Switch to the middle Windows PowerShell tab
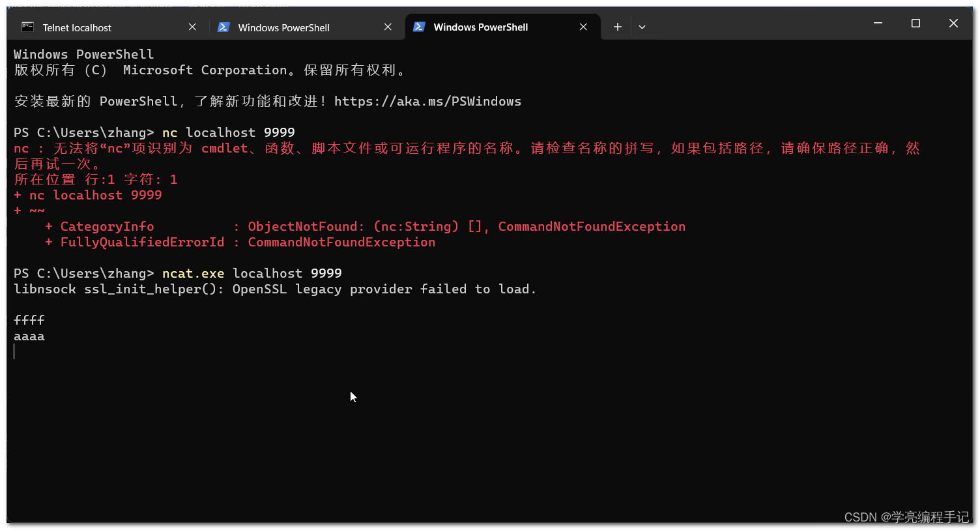The height and width of the screenshot is (530, 980). (304, 27)
